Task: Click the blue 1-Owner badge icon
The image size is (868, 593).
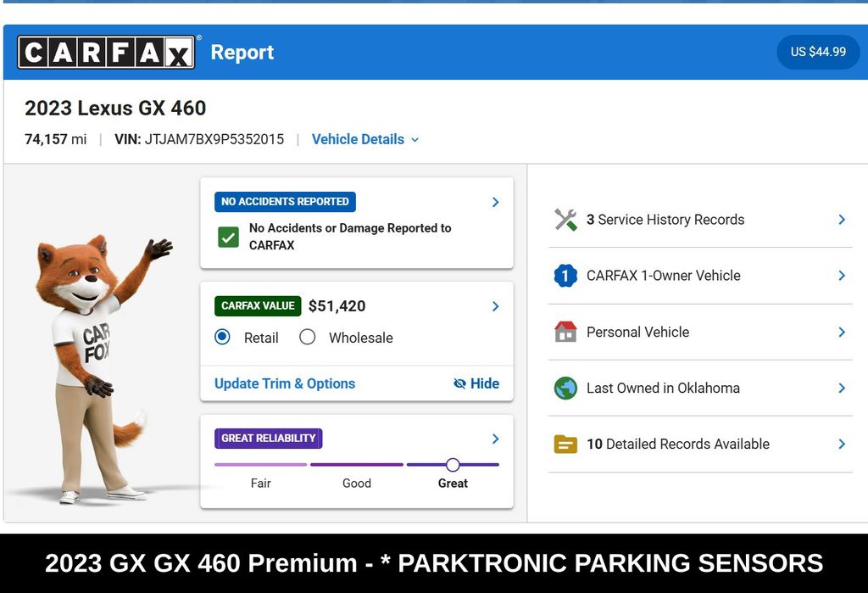Action: point(565,276)
